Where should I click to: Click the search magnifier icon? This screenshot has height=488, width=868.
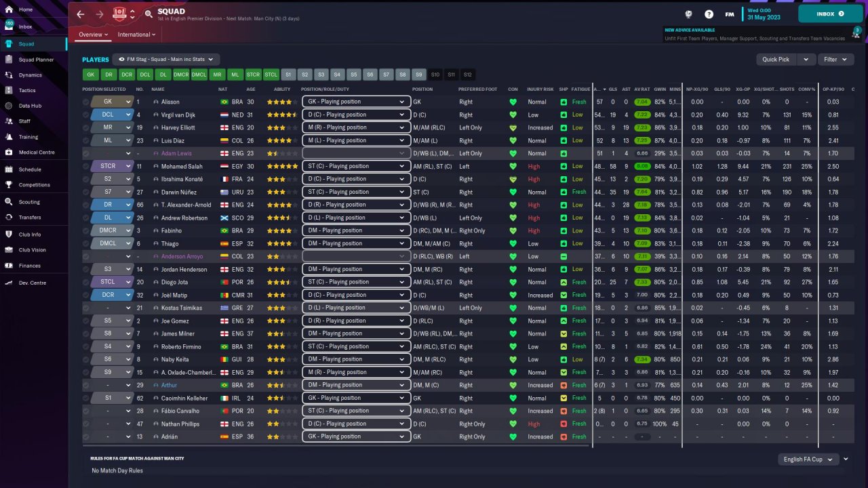point(149,14)
